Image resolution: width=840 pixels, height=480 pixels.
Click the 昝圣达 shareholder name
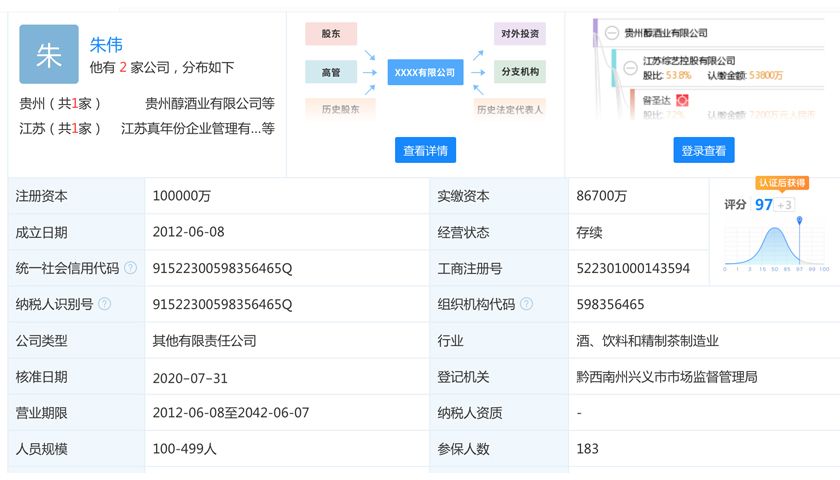point(657,100)
